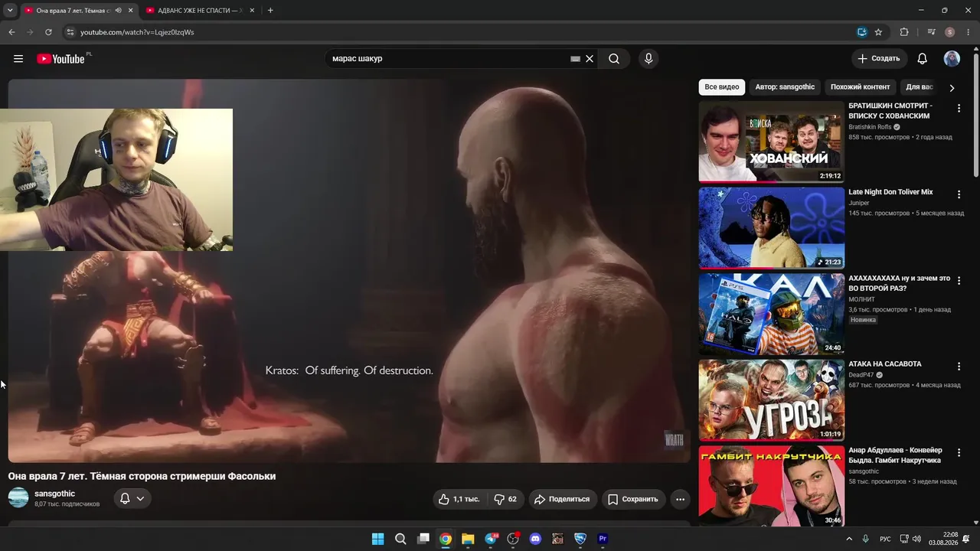
Task: Open the Chrome profile avatar
Action: pyautogui.click(x=950, y=32)
